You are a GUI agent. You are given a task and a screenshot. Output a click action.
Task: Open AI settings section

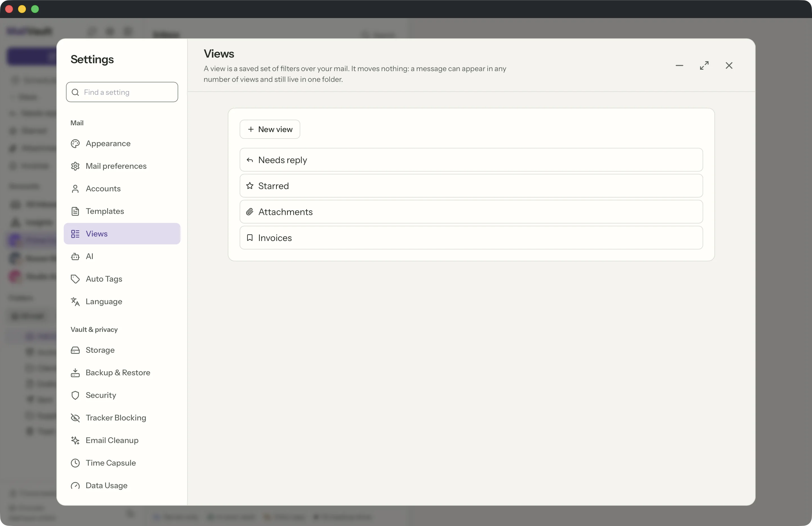point(122,256)
